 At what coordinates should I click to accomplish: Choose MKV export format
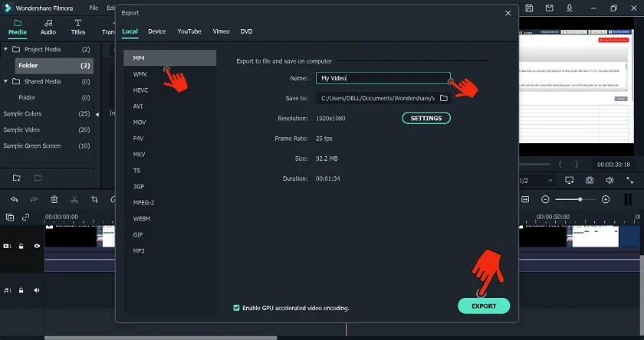coord(169,154)
